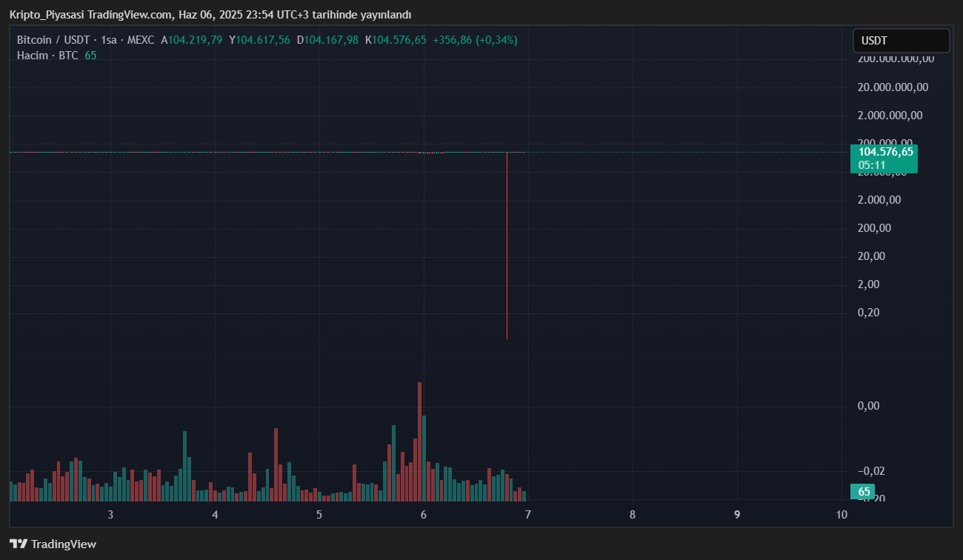The width and height of the screenshot is (963, 560).
Task: Select date 10 on time axis
Action: pos(842,515)
